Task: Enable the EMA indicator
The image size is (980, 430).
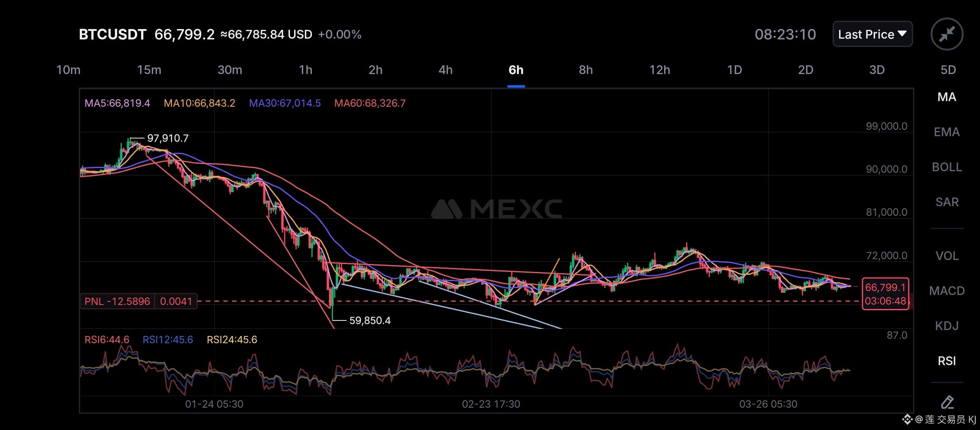Action: [947, 132]
